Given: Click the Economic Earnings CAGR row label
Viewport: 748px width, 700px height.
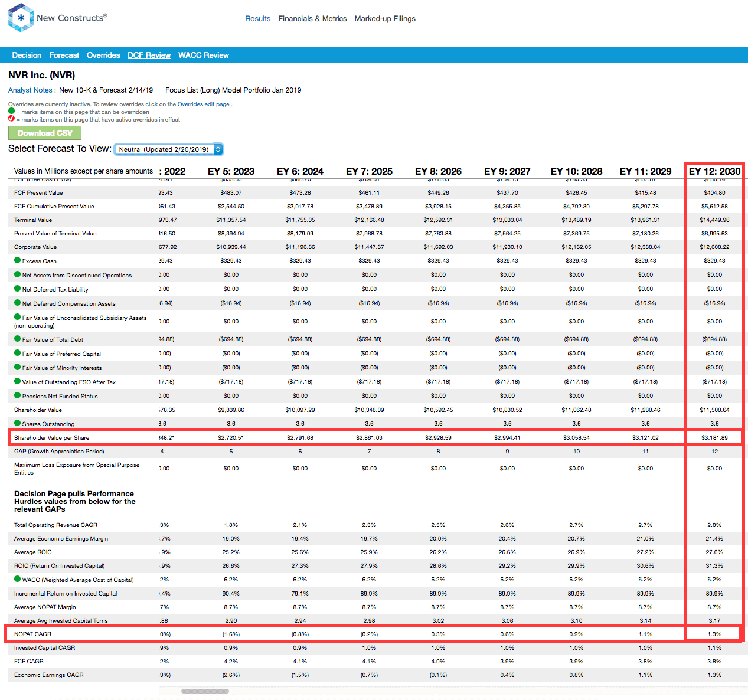Looking at the screenshot, I should pyautogui.click(x=49, y=675).
